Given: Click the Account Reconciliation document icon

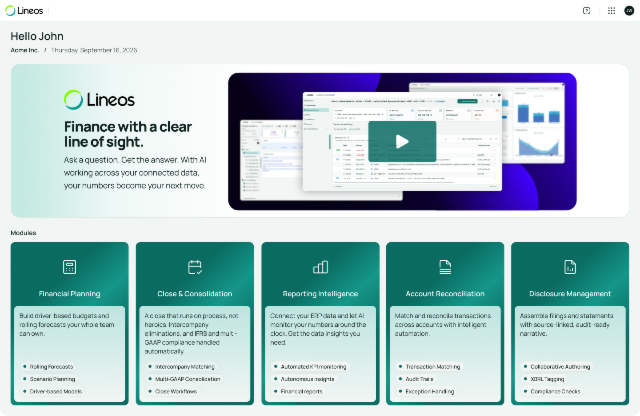Looking at the screenshot, I should point(445,267).
